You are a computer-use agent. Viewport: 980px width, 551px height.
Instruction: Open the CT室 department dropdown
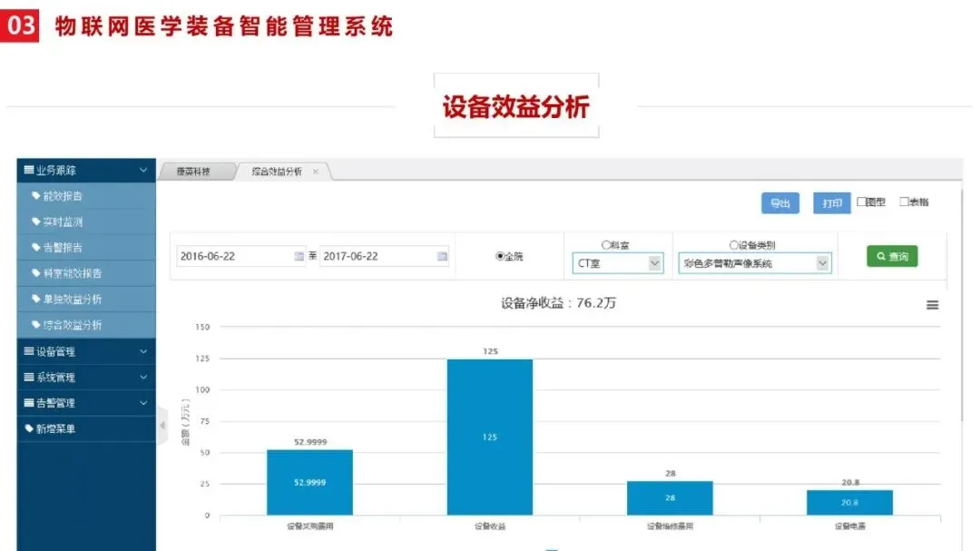click(618, 263)
